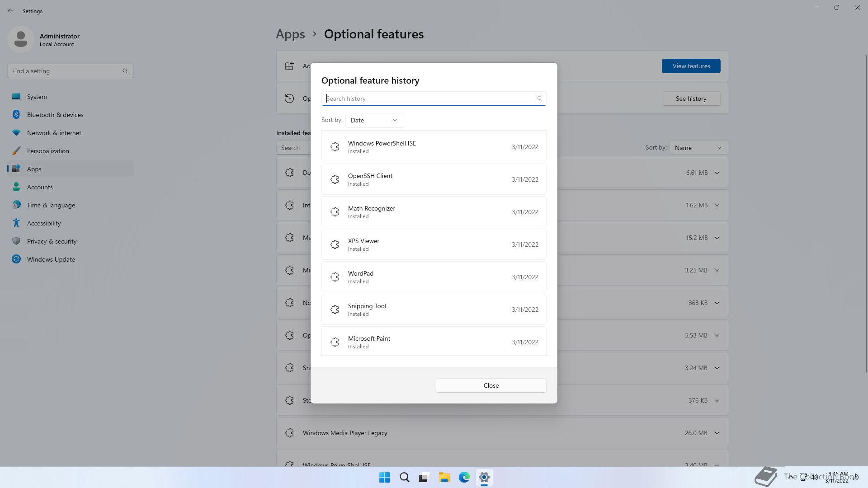This screenshot has height=488, width=868.
Task: Click the add optional feature grid icon
Action: pyautogui.click(x=289, y=66)
